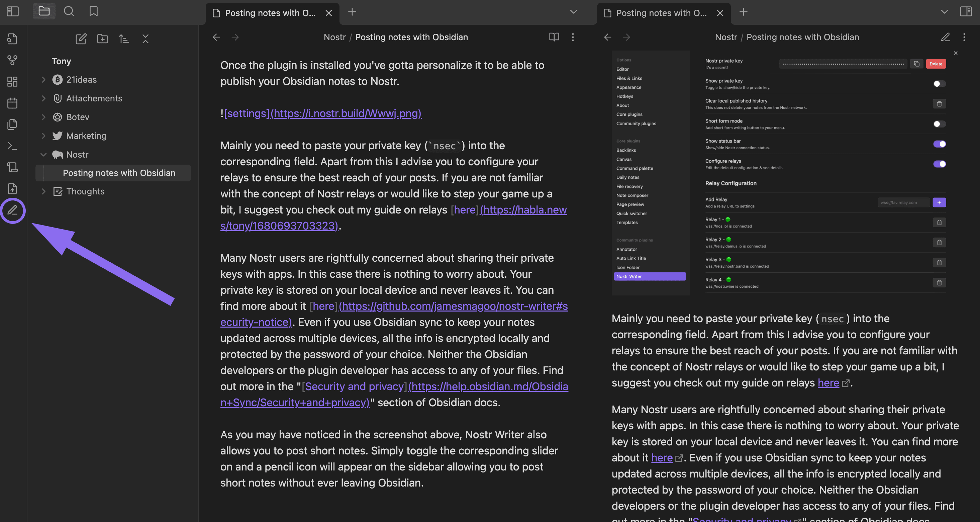The width and height of the screenshot is (980, 522).
Task: Select right 'Posting notes with O...' tab
Action: (x=664, y=13)
